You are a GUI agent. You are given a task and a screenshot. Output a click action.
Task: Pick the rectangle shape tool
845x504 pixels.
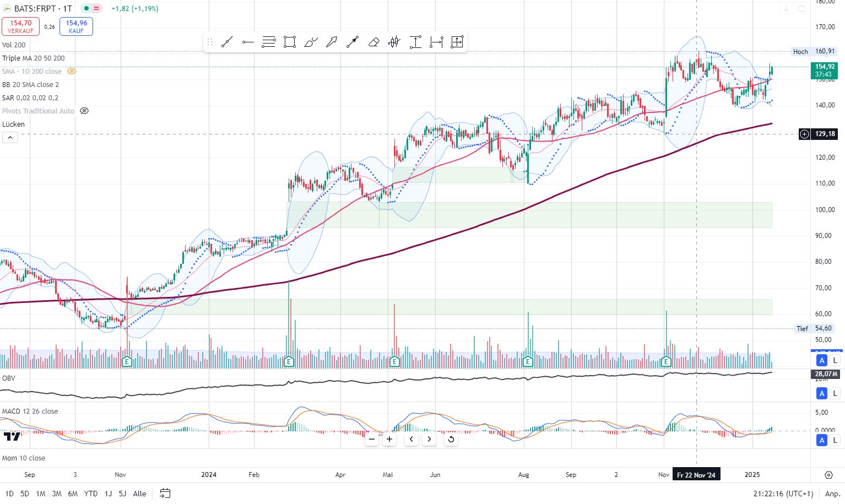click(x=289, y=42)
